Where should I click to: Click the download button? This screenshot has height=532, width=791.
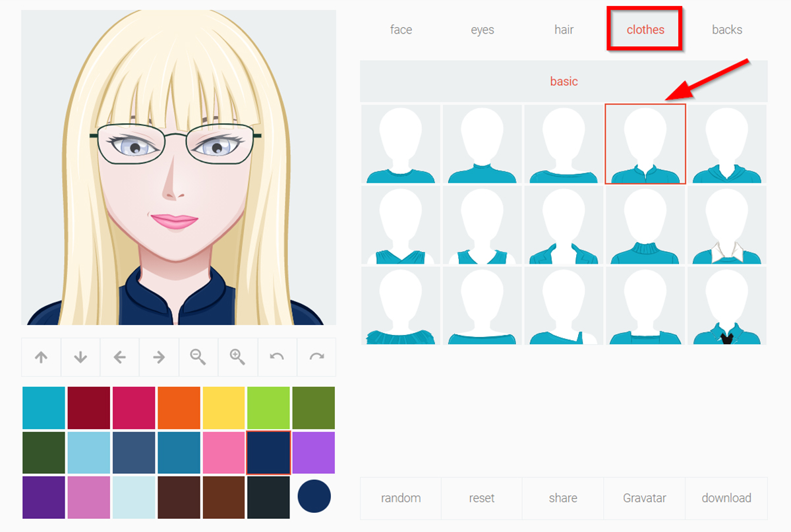point(726,498)
